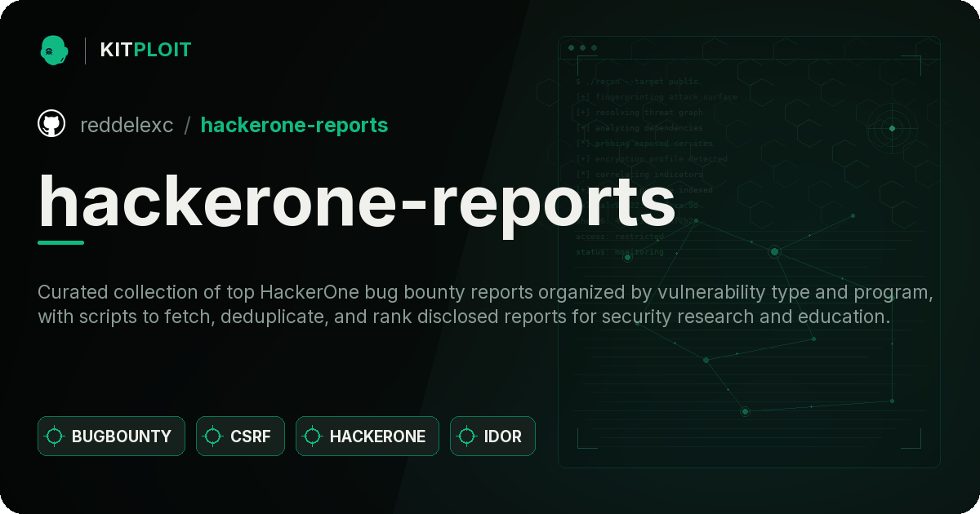Screen dimensions: 980x514
Task: Open the reddelexc owner name
Action: 127,125
